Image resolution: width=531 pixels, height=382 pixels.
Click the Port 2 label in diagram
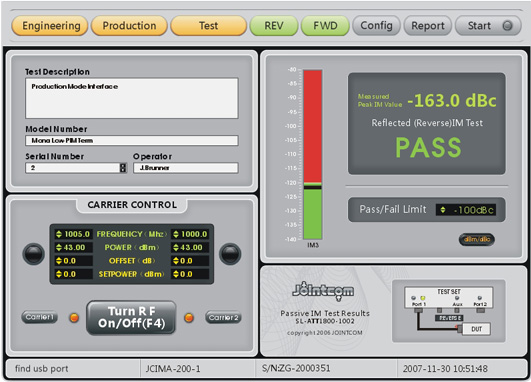(480, 304)
